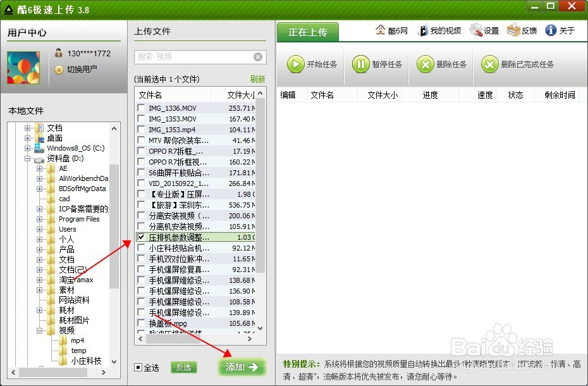Select the 分离安装视频 200.06 file row
588x386 pixels.
(x=195, y=216)
